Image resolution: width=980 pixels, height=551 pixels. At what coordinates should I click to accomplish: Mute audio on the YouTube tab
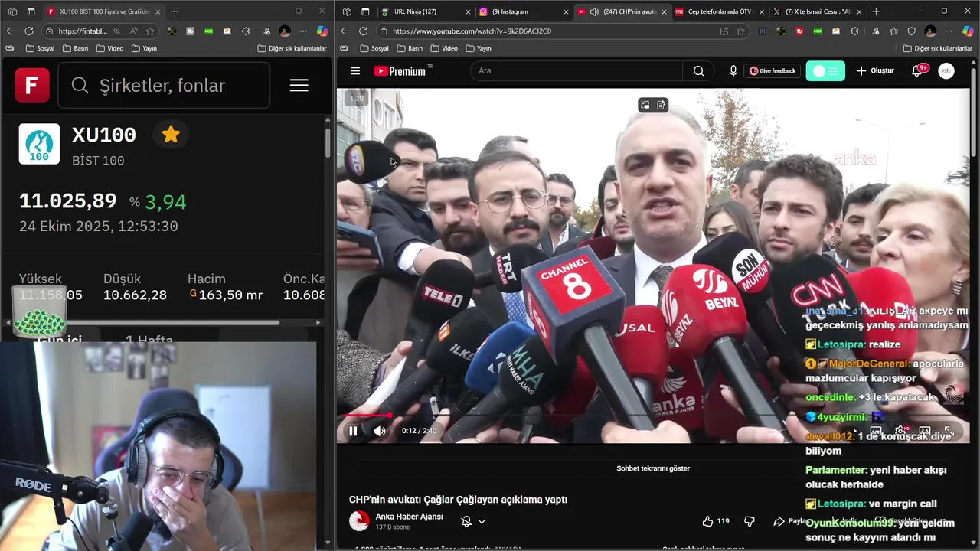(x=594, y=11)
